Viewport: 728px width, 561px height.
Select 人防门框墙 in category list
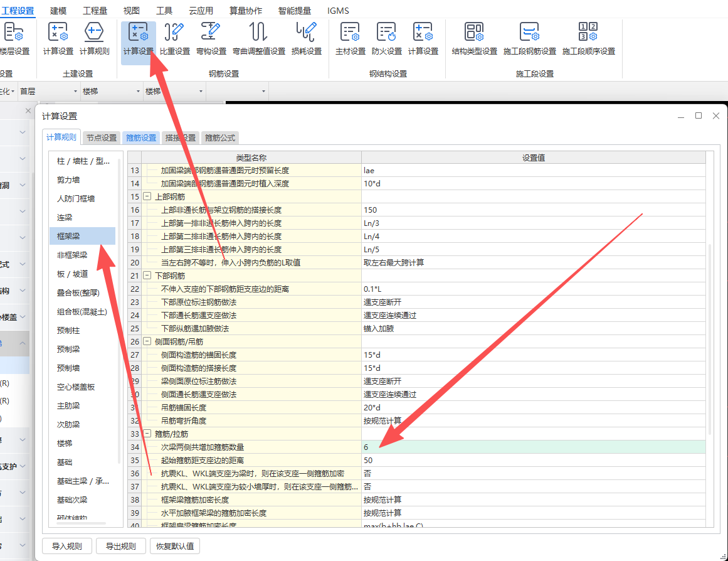(83, 198)
